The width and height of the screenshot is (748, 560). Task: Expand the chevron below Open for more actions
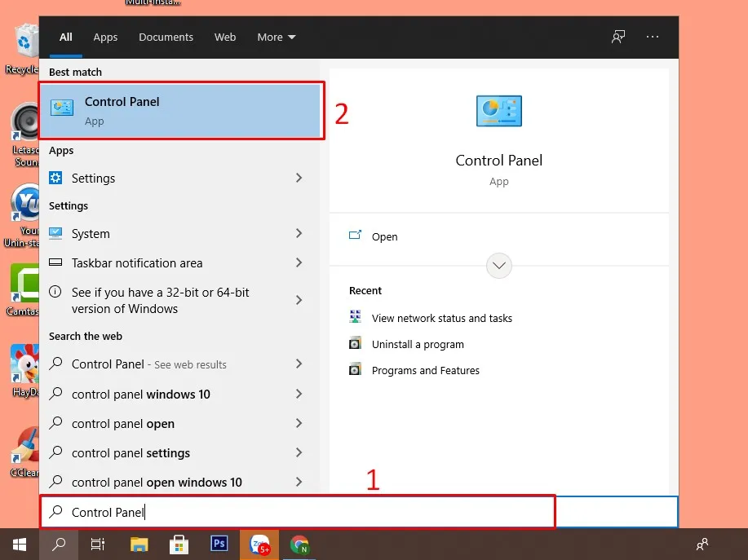498,265
